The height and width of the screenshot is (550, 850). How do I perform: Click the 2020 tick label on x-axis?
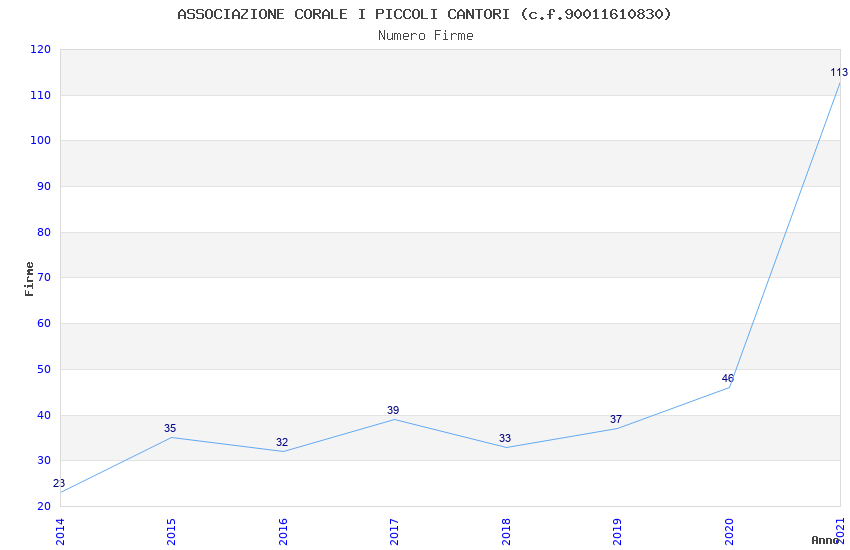[x=729, y=529]
